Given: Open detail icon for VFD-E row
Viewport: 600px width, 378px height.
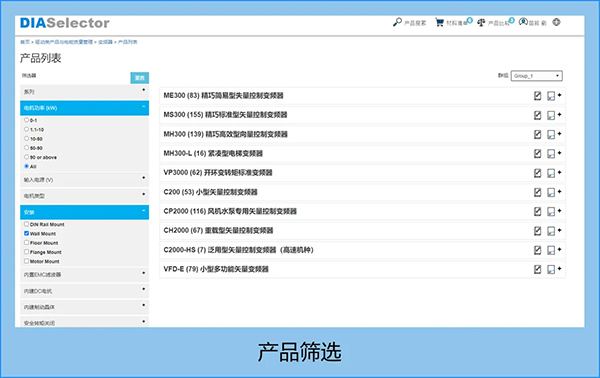Looking at the screenshot, I should click(538, 269).
